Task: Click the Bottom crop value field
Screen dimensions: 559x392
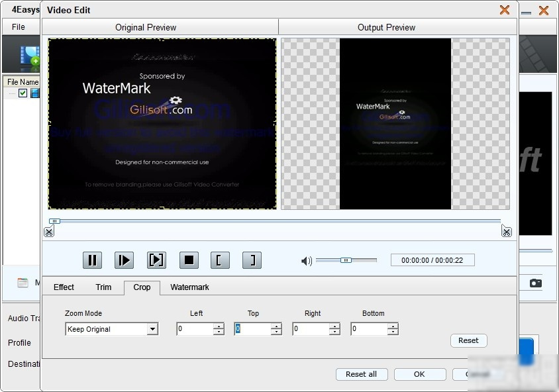Action: (369, 329)
